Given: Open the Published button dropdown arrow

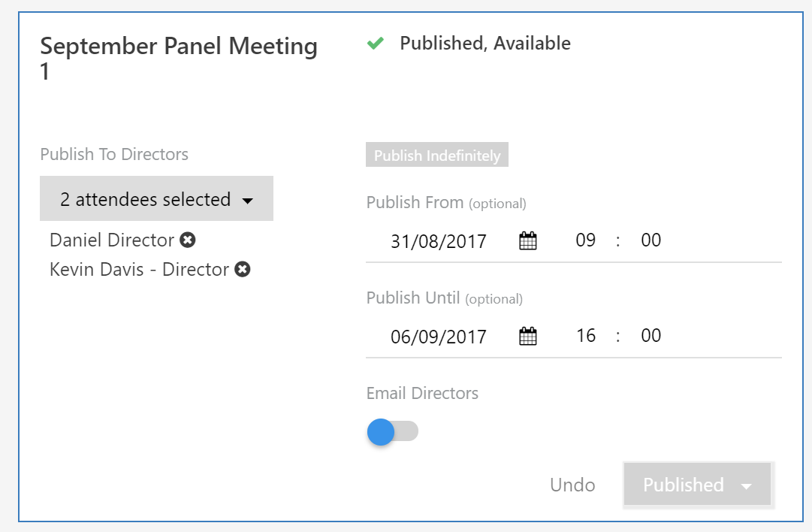Looking at the screenshot, I should click(746, 486).
